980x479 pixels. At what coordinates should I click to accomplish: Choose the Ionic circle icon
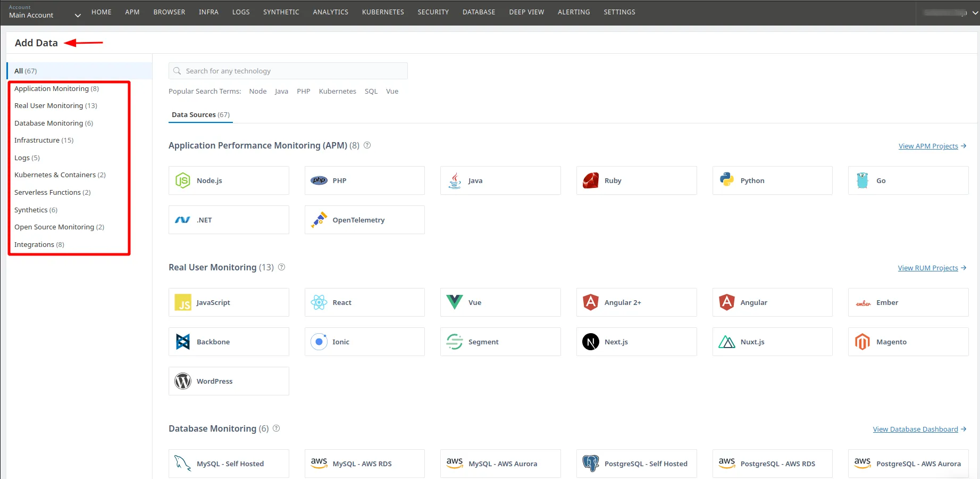tap(319, 342)
